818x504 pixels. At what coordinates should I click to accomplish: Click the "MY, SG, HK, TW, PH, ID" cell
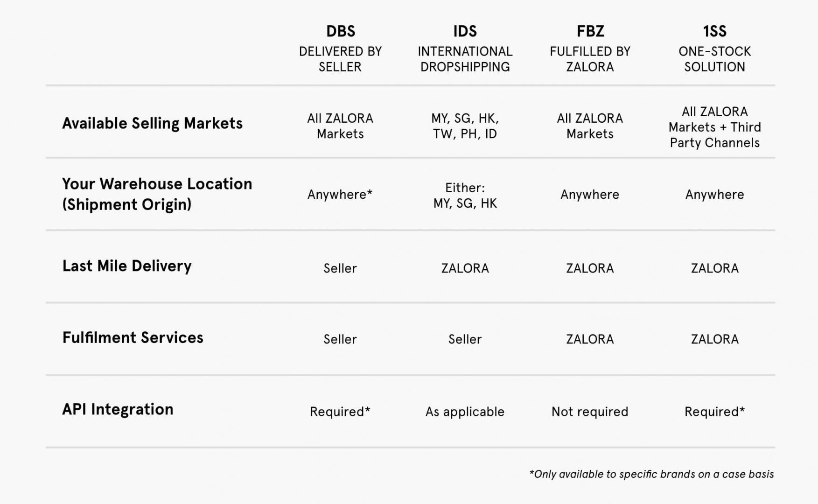point(465,126)
